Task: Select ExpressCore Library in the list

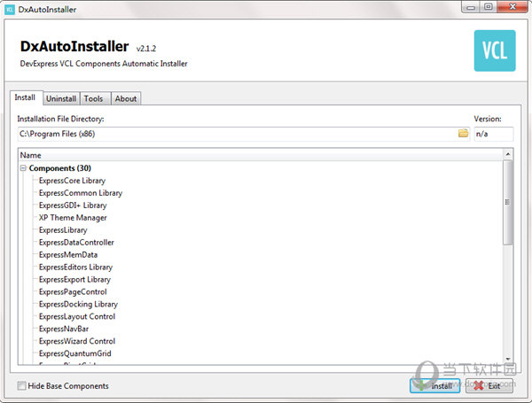Action: pyautogui.click(x=73, y=181)
